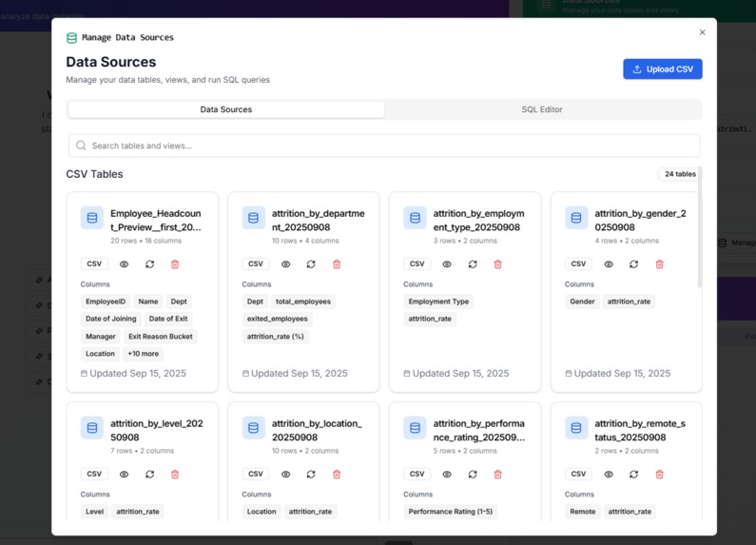
Task: Refresh the attrition_by_level table
Action: click(150, 474)
